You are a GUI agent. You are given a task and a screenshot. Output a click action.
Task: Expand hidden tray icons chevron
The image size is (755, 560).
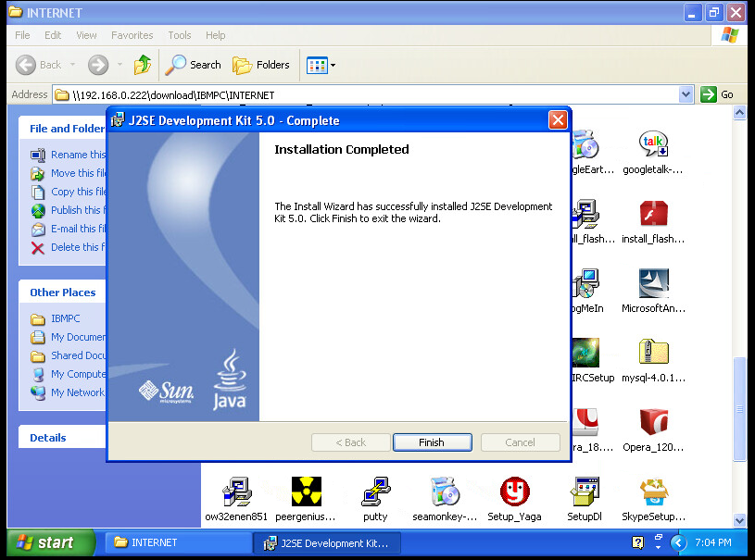tap(678, 542)
